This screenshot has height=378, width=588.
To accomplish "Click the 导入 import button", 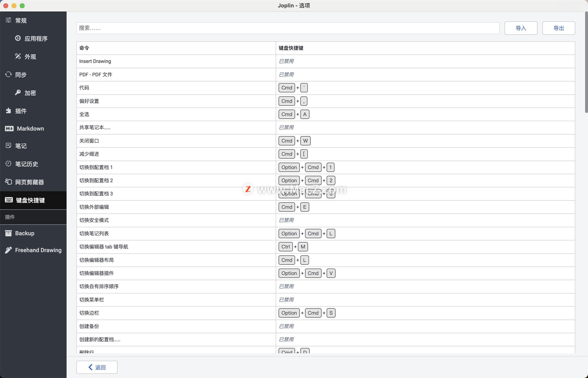I will click(x=521, y=28).
